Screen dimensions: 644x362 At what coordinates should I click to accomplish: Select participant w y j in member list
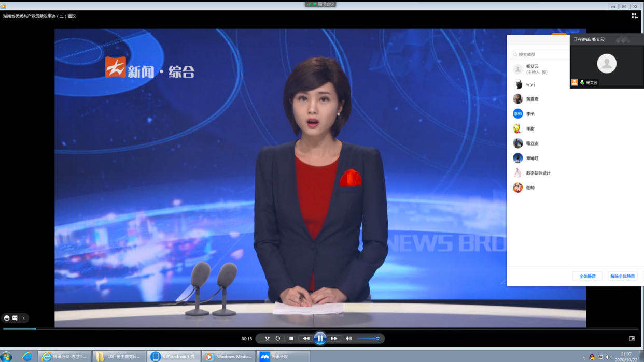click(530, 84)
